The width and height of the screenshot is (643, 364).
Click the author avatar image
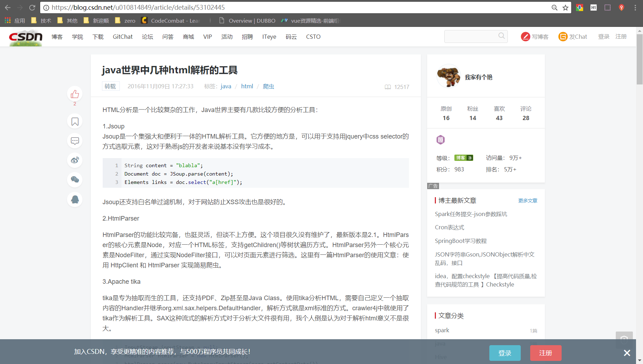pyautogui.click(x=449, y=76)
